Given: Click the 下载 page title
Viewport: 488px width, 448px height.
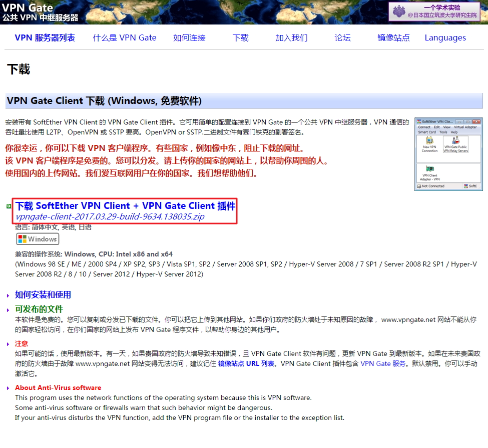Looking at the screenshot, I should coord(19,69).
